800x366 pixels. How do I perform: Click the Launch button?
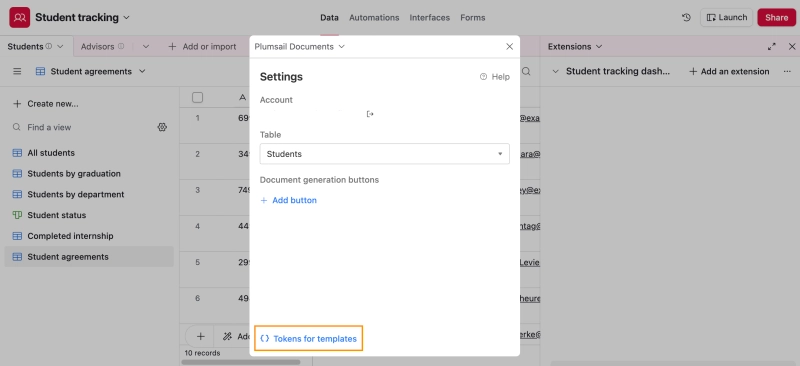coord(727,17)
